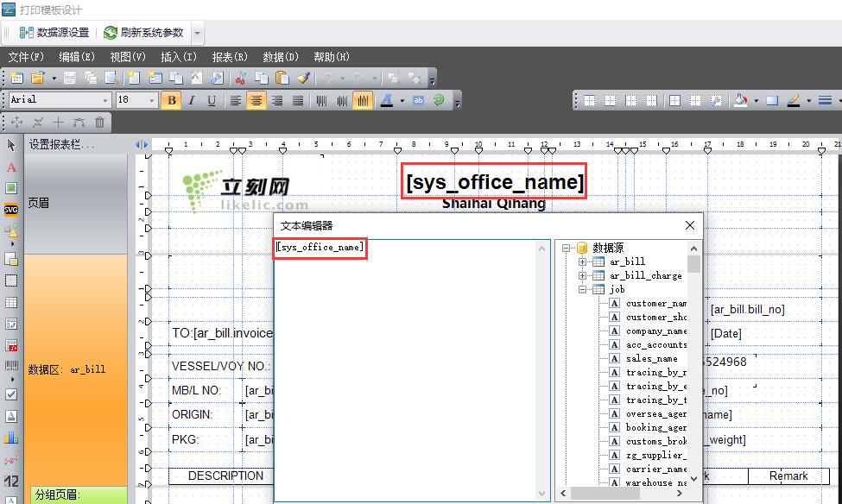Viewport: 842px width, 504px height.
Task: Click the new page icon
Action: (x=134, y=78)
